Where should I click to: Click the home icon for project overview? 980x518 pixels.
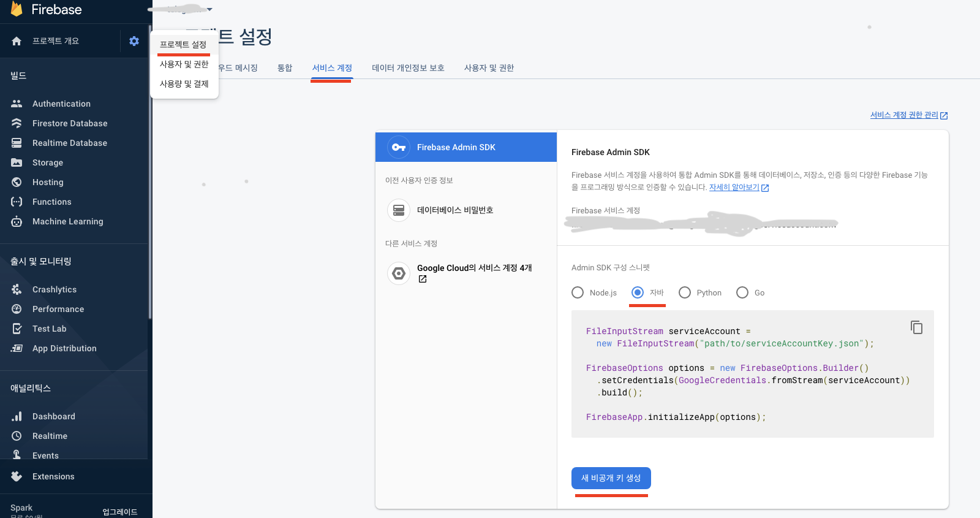(17, 41)
